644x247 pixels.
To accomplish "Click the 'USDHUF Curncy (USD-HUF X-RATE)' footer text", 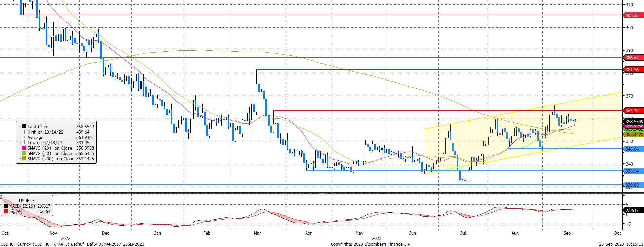I will [35, 244].
